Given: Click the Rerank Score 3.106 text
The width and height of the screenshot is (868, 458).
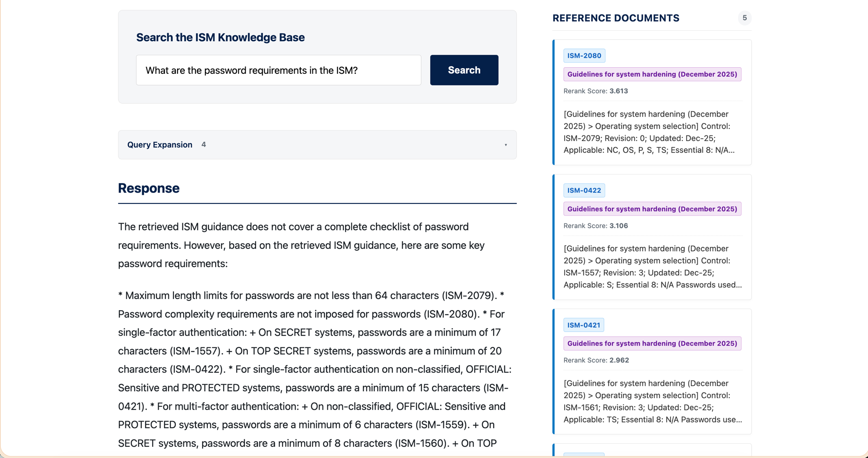Looking at the screenshot, I should (x=595, y=226).
